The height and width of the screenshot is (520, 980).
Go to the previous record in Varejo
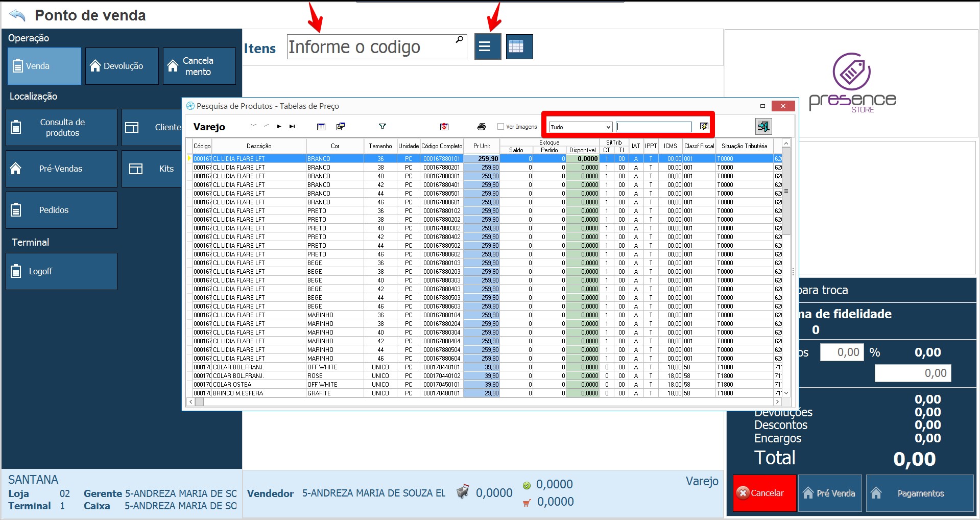pos(266,126)
